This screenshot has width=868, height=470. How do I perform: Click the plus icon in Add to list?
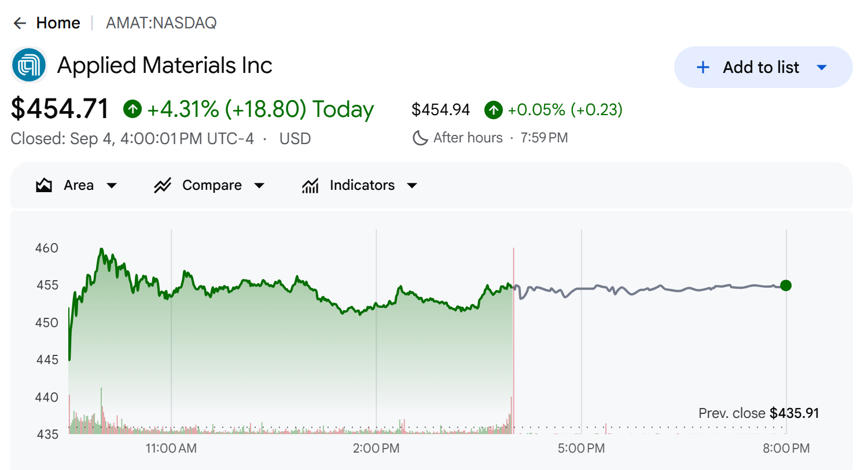coord(703,67)
